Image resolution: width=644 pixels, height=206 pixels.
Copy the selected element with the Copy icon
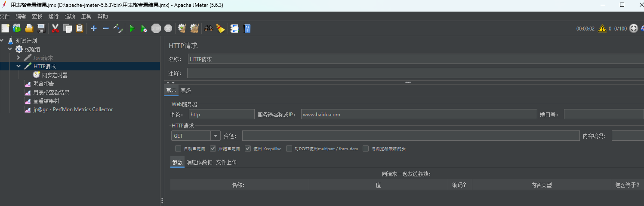(x=68, y=28)
